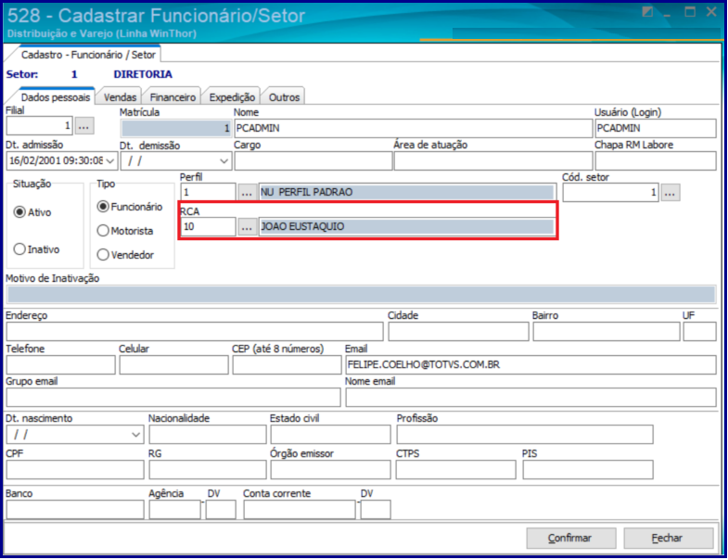The width and height of the screenshot is (728, 560).
Task: Open the RCA lookup ellipsis button
Action: 247,226
